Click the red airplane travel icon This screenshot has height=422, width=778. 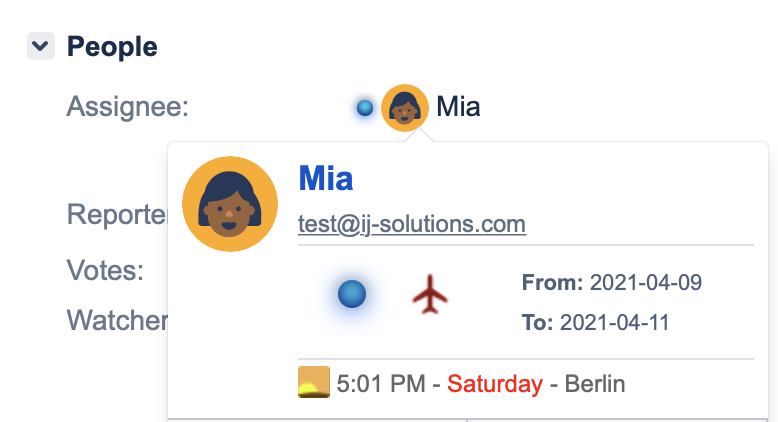(x=431, y=295)
